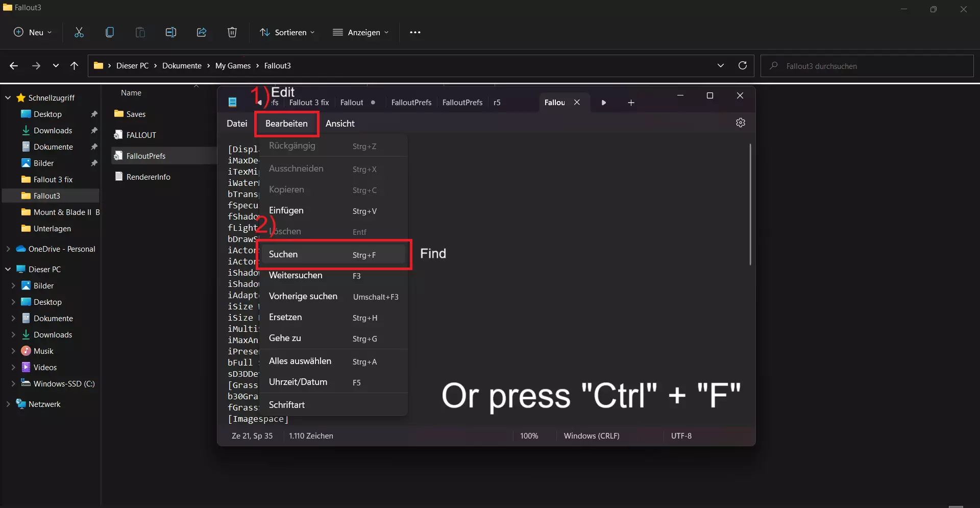Open Notepad settings gear icon
This screenshot has height=508, width=980.
[741, 123]
